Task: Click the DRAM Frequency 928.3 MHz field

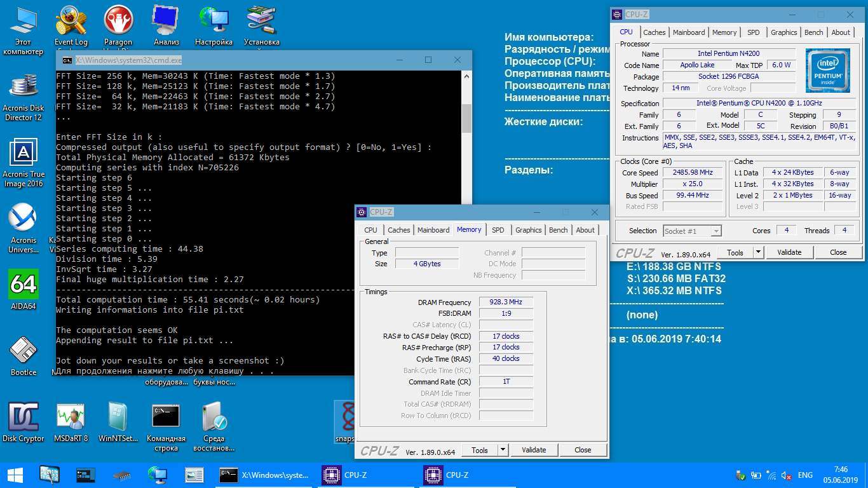Action: point(506,302)
